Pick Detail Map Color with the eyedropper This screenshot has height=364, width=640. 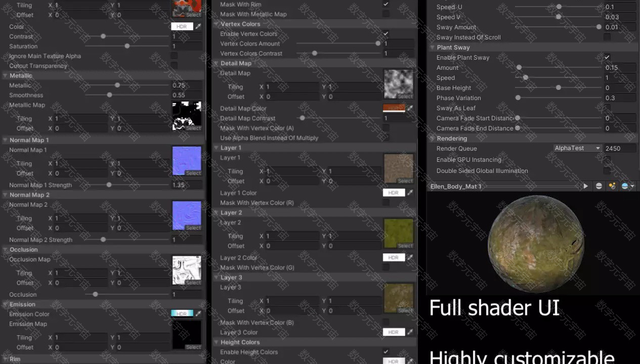410,108
